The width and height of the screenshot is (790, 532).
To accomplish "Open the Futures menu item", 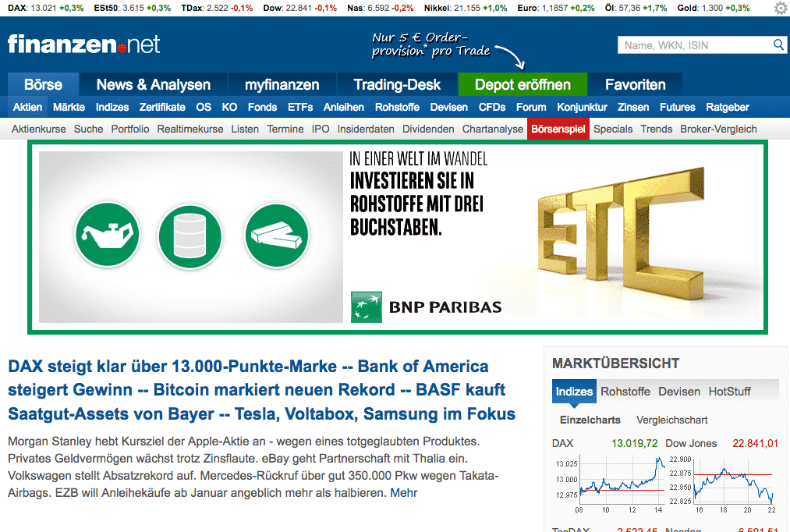I will click(x=678, y=108).
